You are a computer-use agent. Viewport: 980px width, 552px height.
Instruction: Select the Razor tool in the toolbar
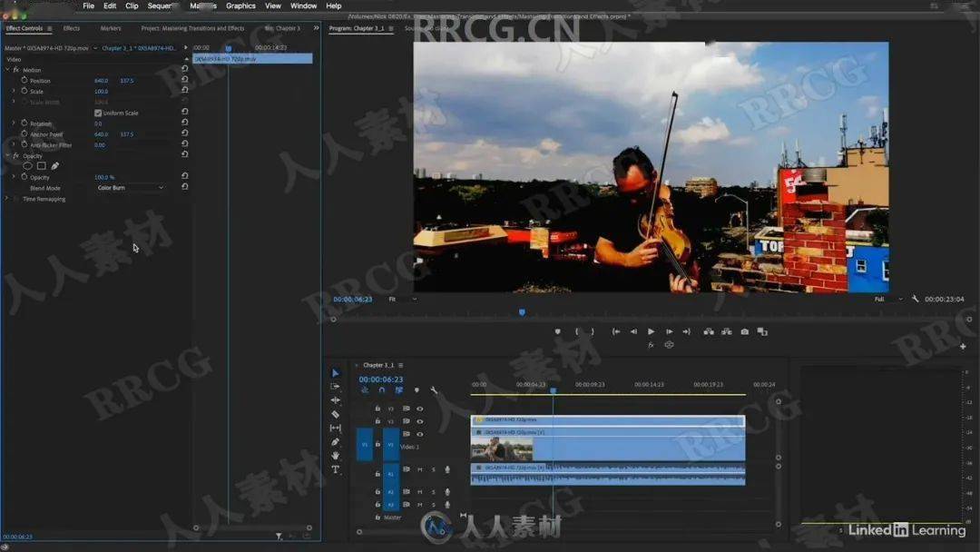[335, 414]
